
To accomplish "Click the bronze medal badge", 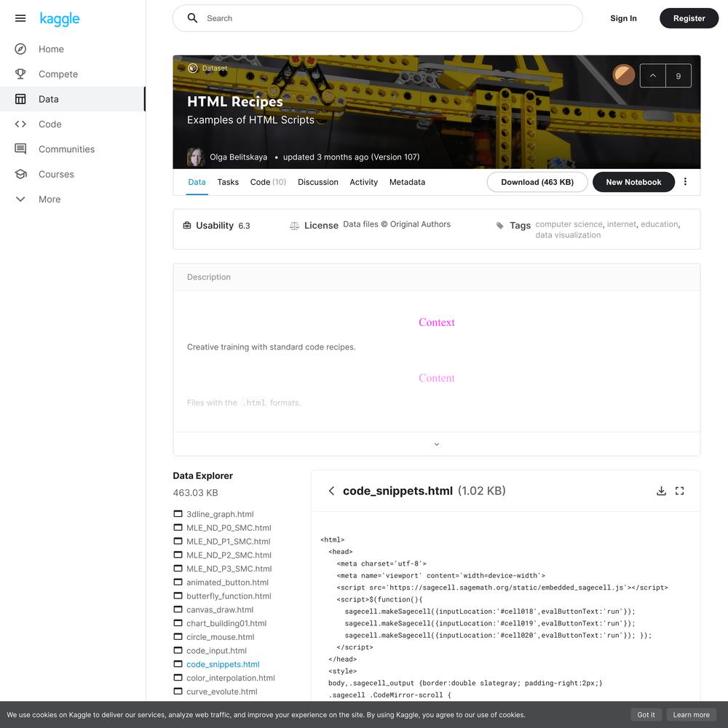I will pos(624,75).
